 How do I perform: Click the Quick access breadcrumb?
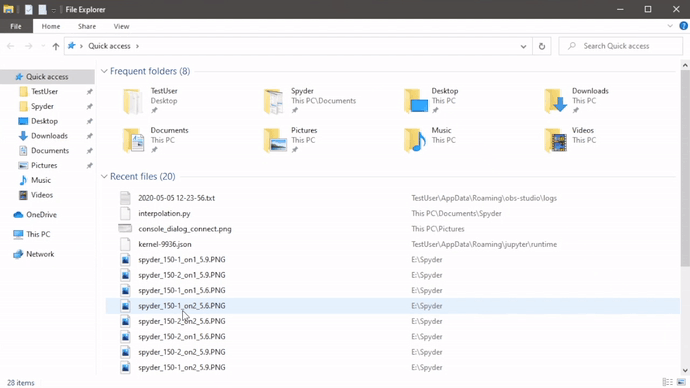[109, 46]
